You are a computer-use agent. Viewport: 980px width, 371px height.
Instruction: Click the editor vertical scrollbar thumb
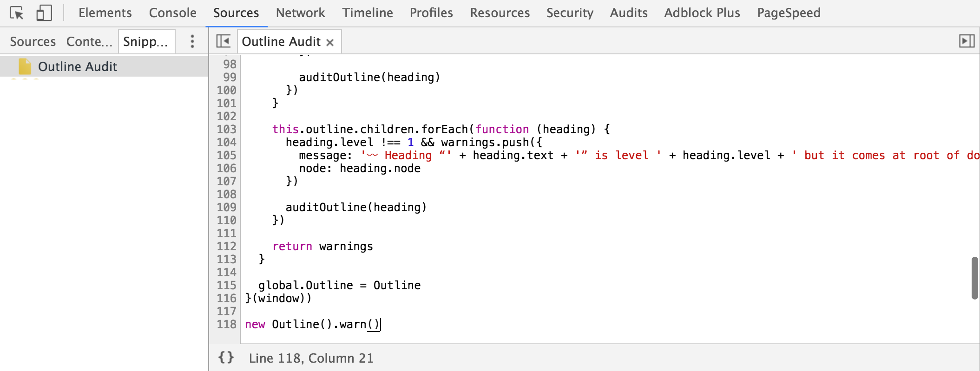pos(974,278)
